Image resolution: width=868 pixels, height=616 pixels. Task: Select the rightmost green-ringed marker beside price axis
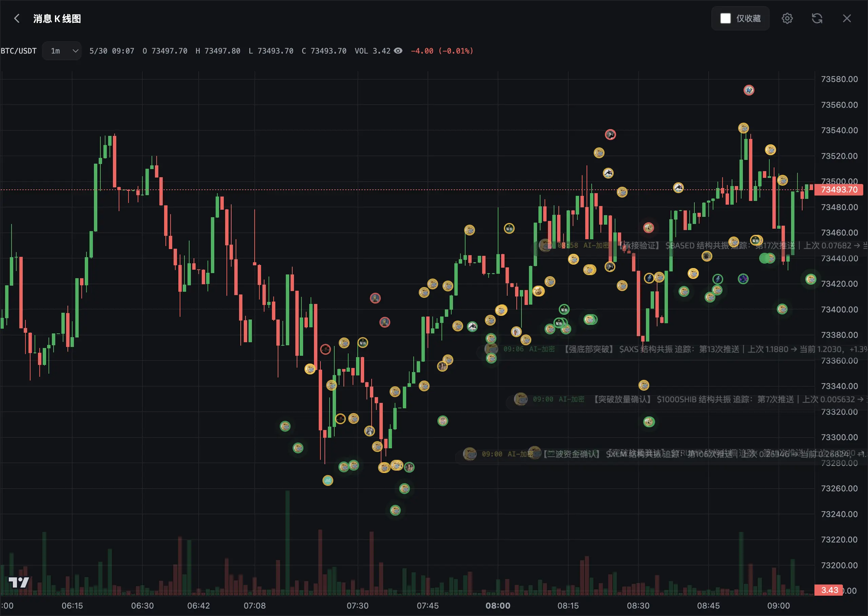pos(811,280)
